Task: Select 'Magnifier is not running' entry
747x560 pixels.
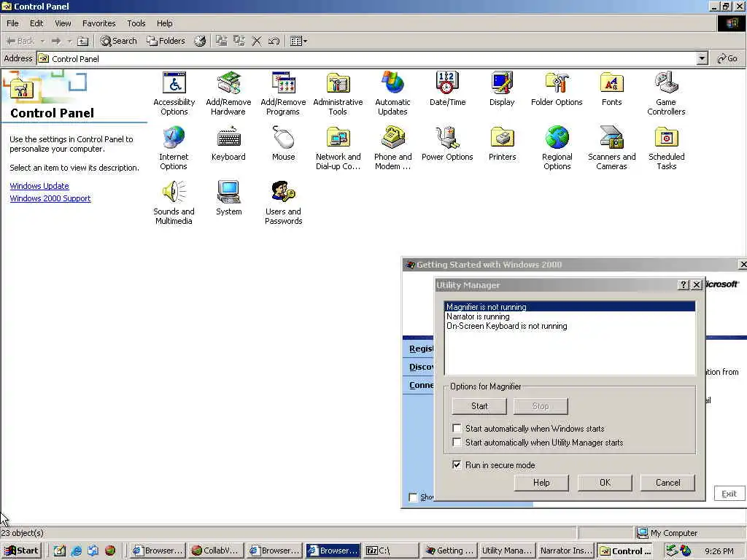Action: pyautogui.click(x=570, y=307)
